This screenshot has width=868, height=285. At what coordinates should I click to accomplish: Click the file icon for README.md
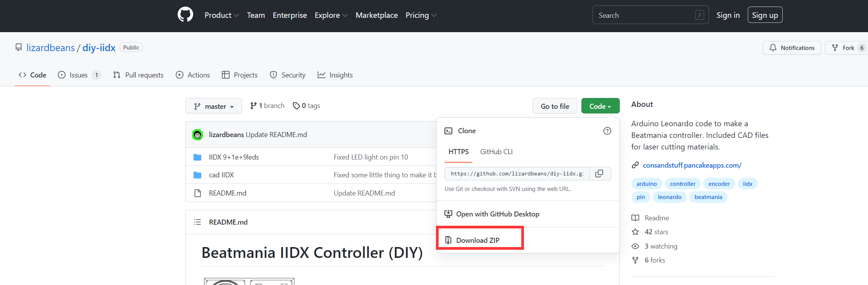197,193
